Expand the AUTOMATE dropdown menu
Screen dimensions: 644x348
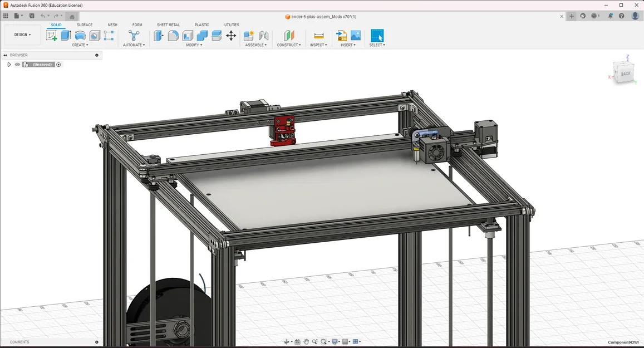tap(134, 45)
